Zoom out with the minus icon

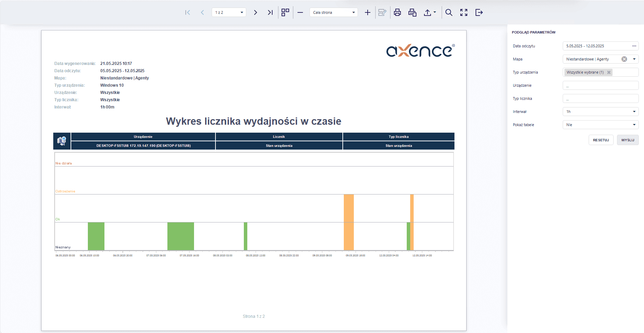tap(300, 12)
